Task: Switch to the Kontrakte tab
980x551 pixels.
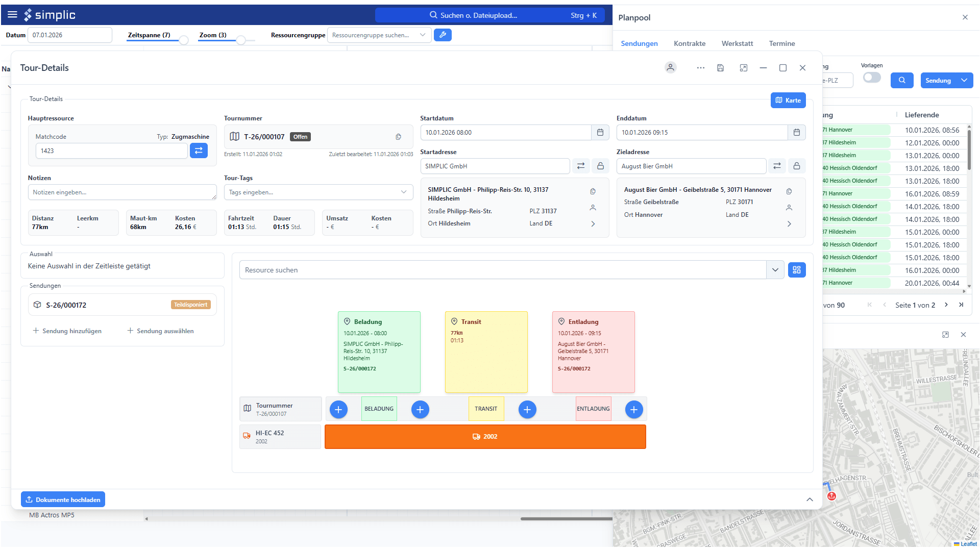Action: coord(689,44)
